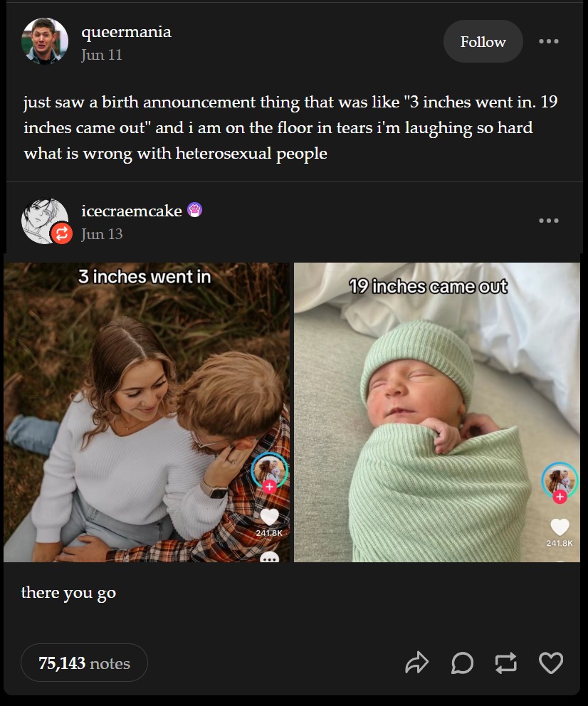The image size is (588, 706).
Task: Click the Jun 13 reblog date
Action: 102,233
